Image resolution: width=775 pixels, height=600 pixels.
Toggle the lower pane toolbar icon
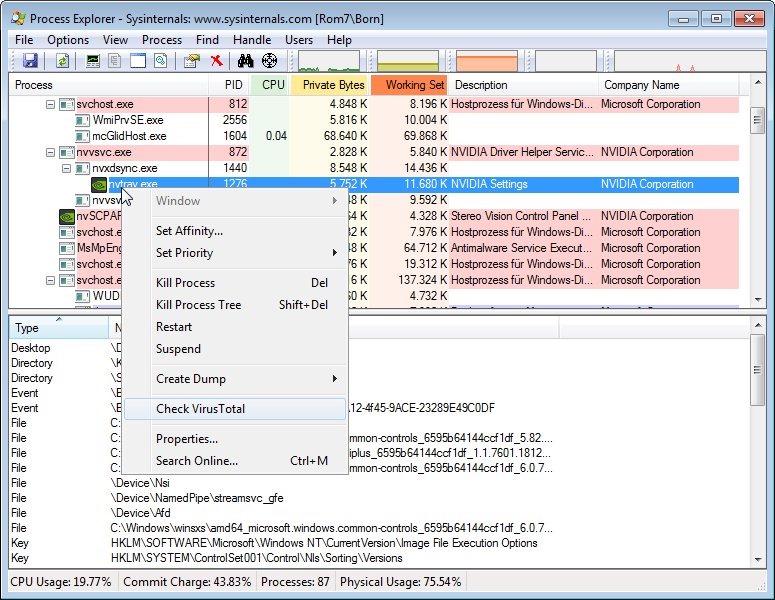[138, 61]
